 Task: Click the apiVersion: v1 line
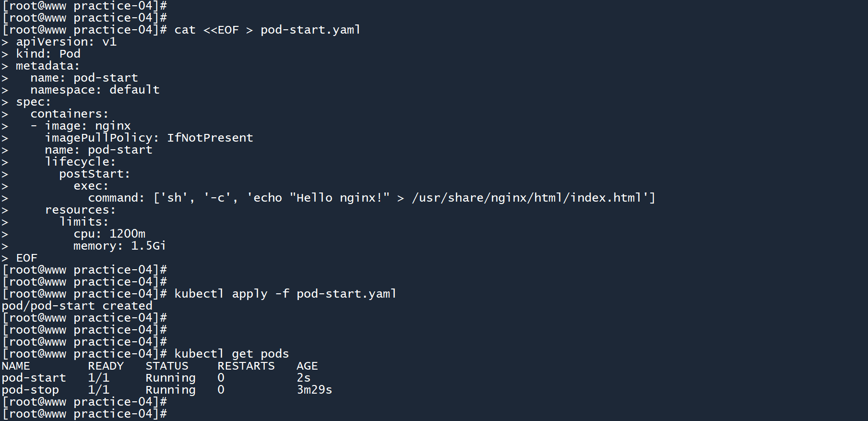[66, 42]
